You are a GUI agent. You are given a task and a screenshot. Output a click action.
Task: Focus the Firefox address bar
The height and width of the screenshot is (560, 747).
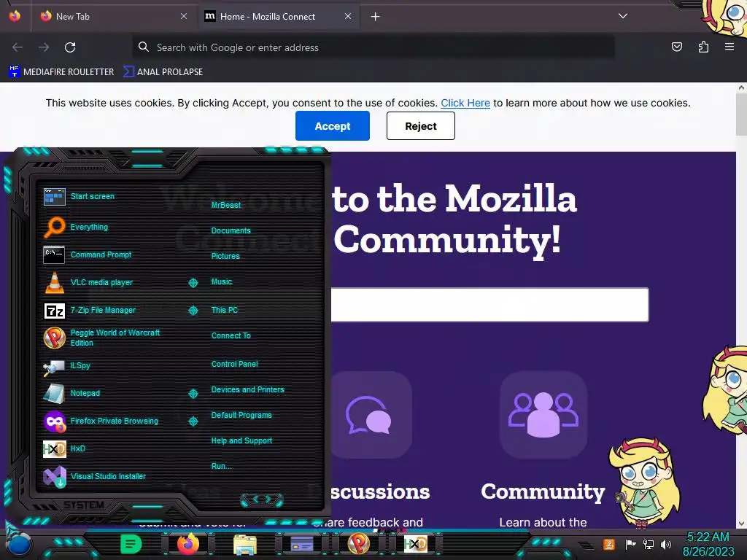pos(373,47)
